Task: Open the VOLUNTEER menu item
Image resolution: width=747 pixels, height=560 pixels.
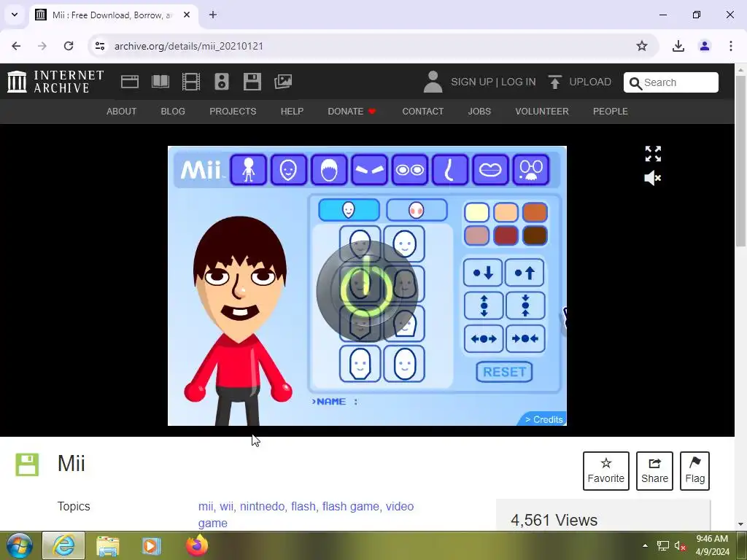Action: coord(542,112)
